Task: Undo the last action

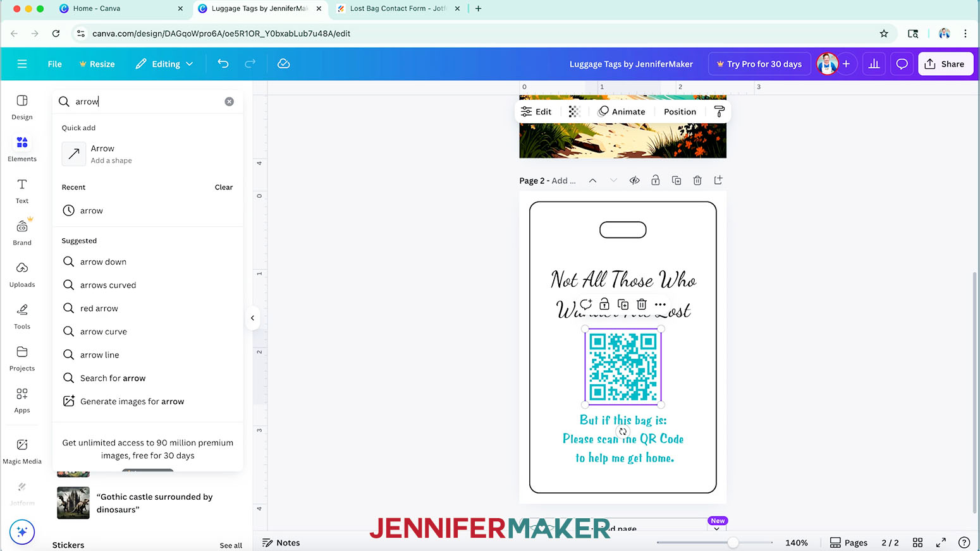Action: pos(223,64)
